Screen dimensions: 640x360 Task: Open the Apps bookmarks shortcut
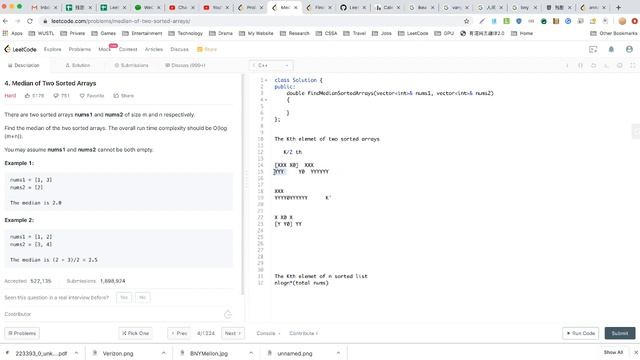tap(13, 33)
